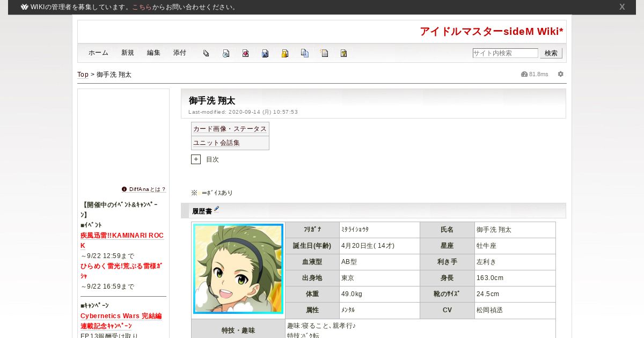Select the 49.0kg weight cell
644x338 pixels.
[x=379, y=294]
